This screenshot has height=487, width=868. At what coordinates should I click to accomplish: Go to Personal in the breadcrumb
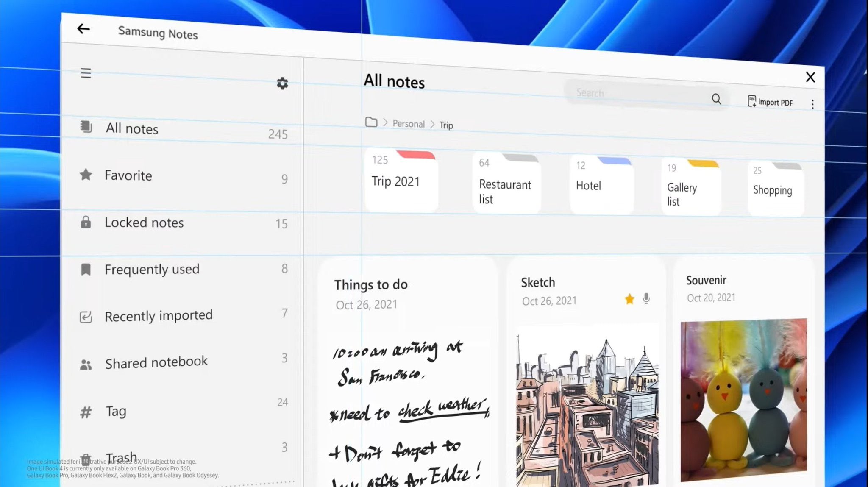tap(409, 124)
